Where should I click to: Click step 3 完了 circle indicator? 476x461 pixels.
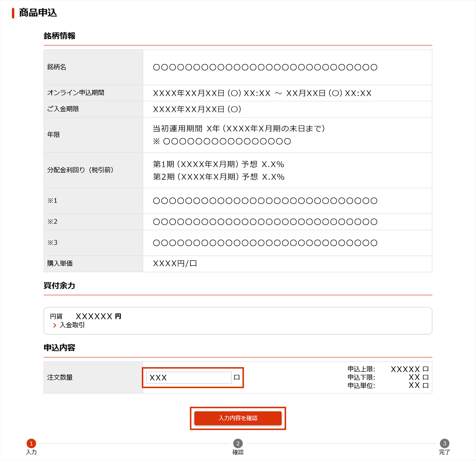[444, 443]
